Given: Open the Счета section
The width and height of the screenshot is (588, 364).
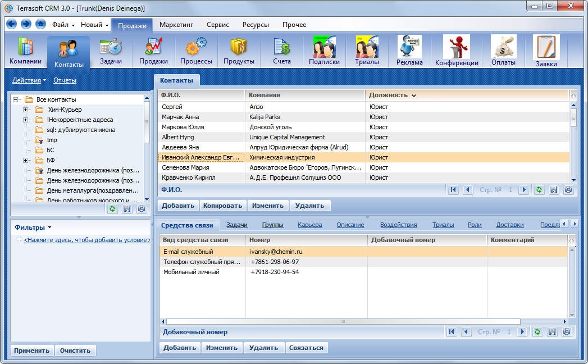Looking at the screenshot, I should (281, 51).
